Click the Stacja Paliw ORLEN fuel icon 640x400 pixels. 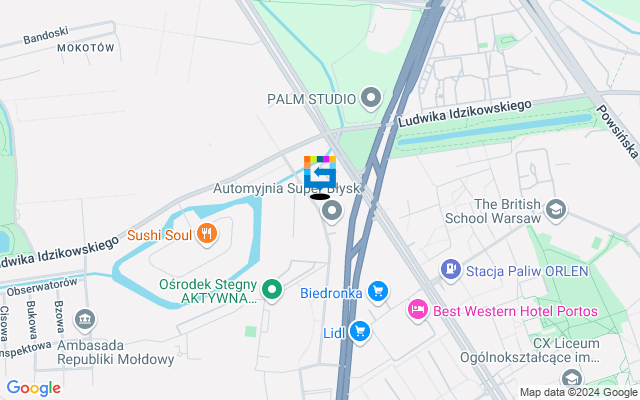(451, 270)
